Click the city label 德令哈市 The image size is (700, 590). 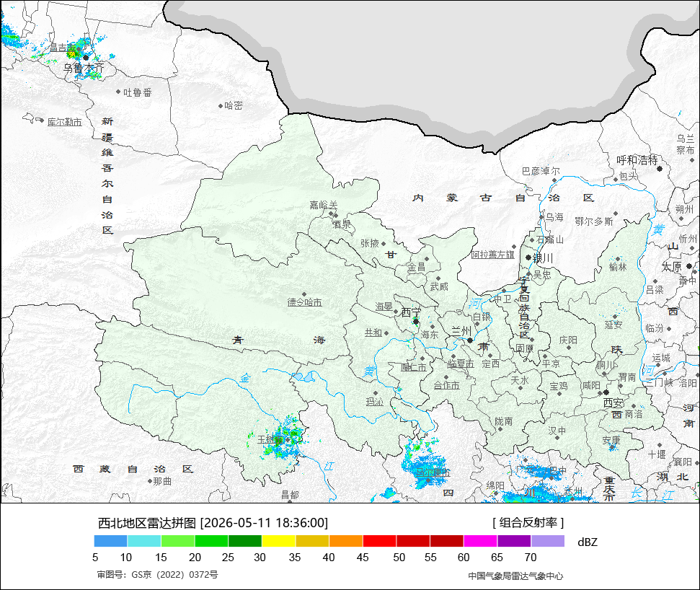[x=304, y=302]
